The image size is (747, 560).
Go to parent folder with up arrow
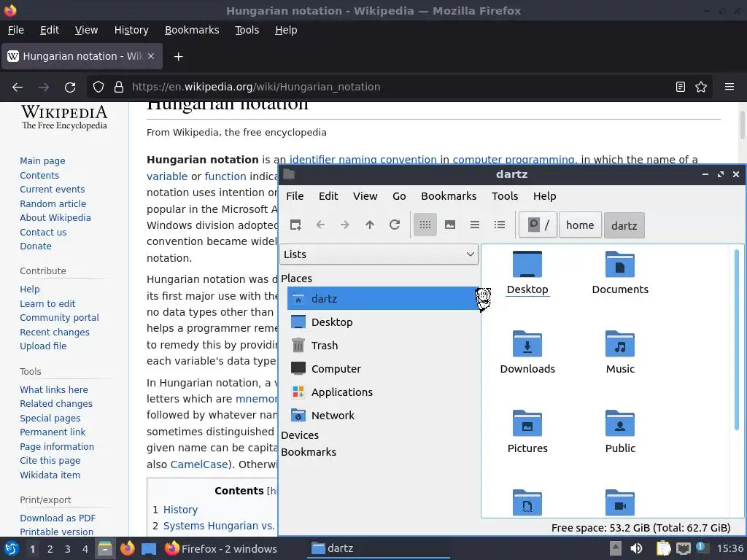(x=370, y=225)
